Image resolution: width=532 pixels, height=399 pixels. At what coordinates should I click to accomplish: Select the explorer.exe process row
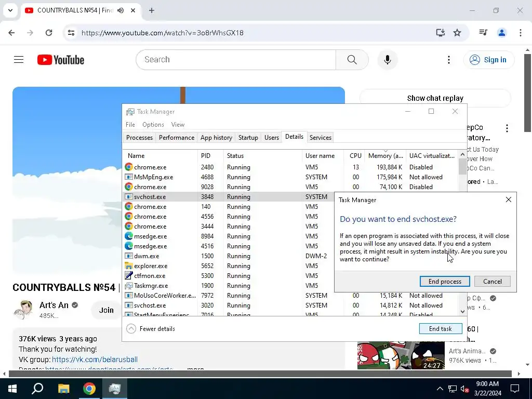[229, 265]
